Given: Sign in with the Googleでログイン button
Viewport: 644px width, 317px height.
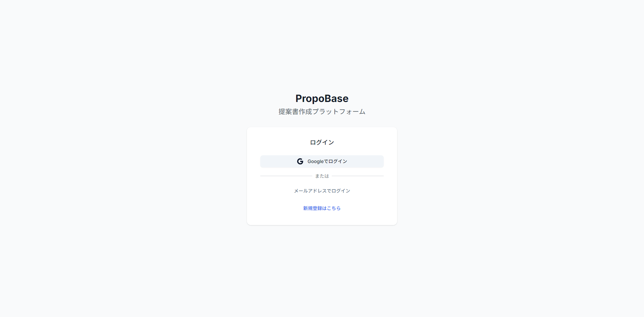Looking at the screenshot, I should (322, 161).
